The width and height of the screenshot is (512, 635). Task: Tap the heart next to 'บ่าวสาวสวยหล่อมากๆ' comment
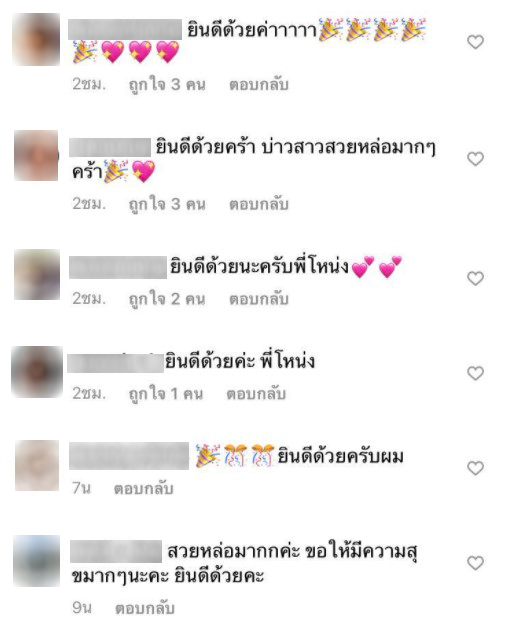476,158
